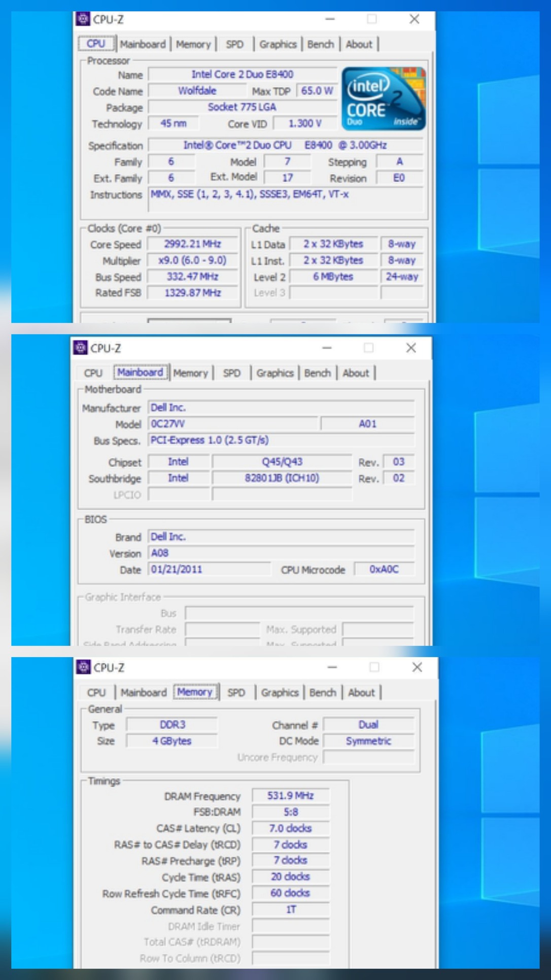Click the Specification field with E8400 @ 3.00GHz
The height and width of the screenshot is (980, 551).
point(286,145)
